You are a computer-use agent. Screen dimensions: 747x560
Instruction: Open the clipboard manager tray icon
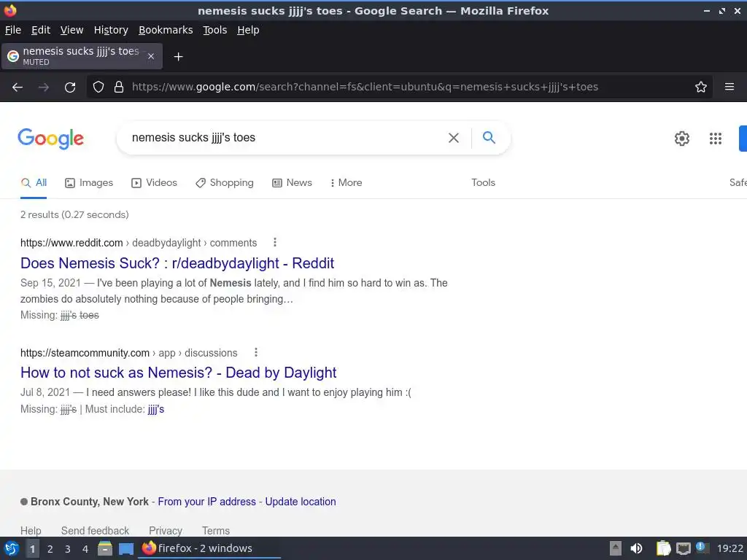coord(663,548)
